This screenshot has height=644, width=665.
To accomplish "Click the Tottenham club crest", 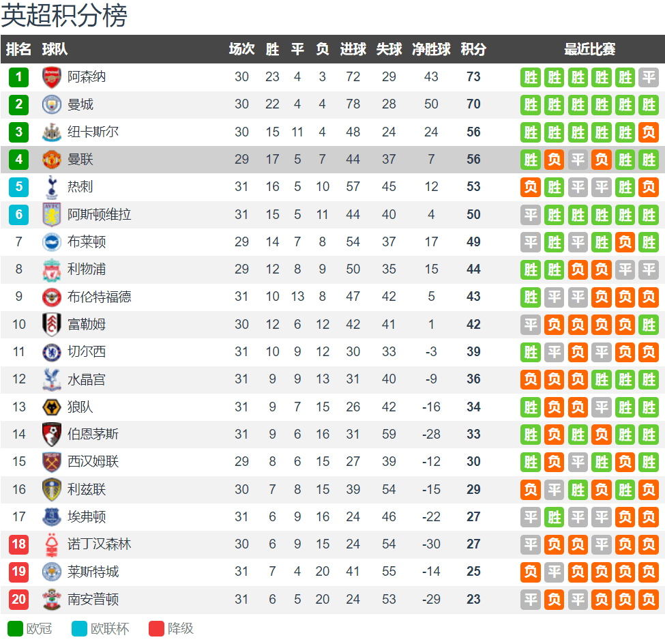I will coord(52,187).
